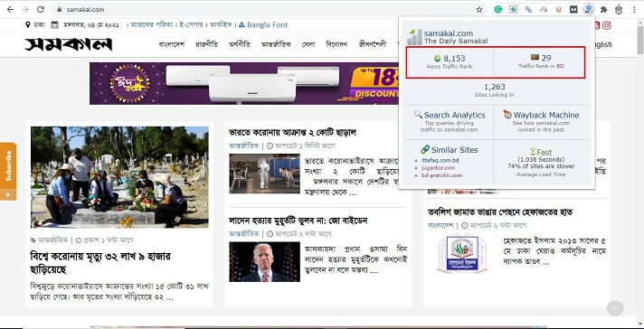Open the বিনোদন menu
The height and width of the screenshot is (329, 644).
click(x=336, y=44)
